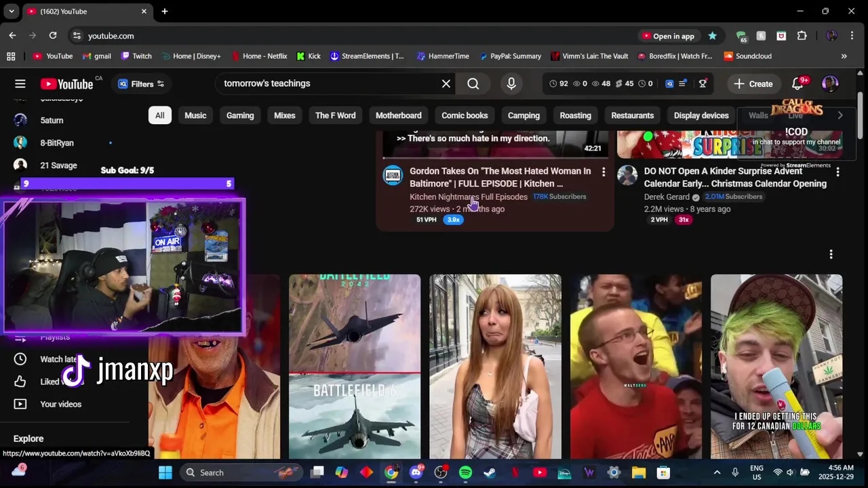Show hidden system tray icons

717,472
